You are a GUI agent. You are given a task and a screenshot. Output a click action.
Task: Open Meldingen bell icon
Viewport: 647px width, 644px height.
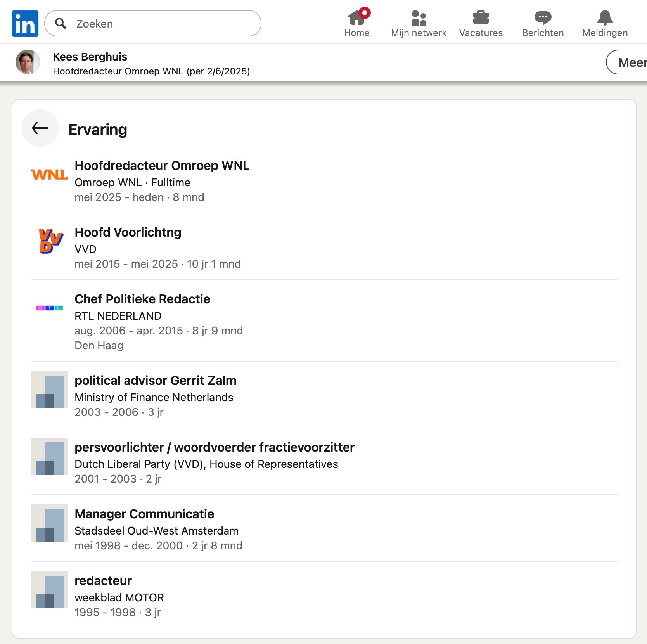tap(605, 17)
